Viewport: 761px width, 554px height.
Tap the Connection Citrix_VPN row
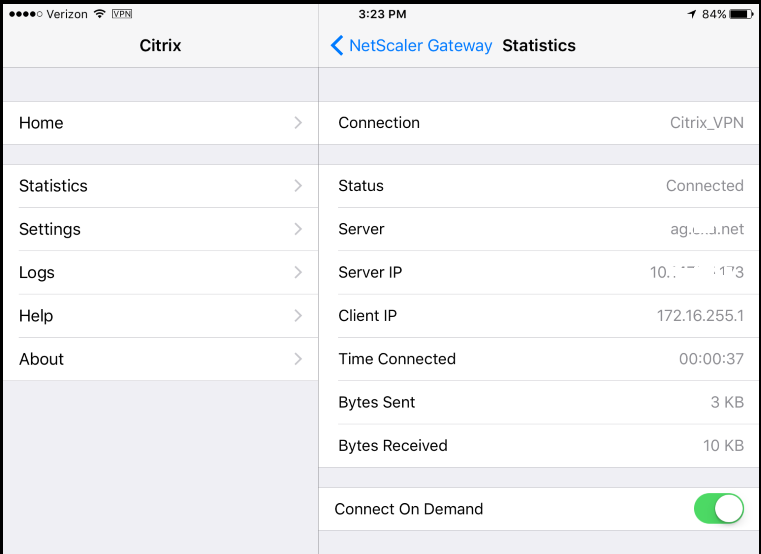click(x=540, y=123)
